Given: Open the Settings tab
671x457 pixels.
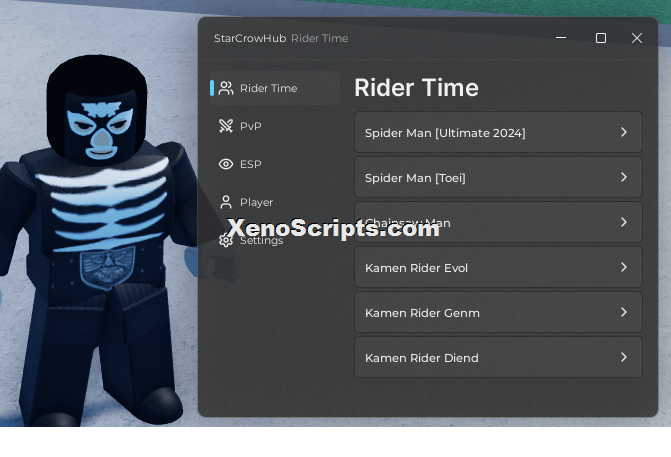Looking at the screenshot, I should pyautogui.click(x=275, y=240).
